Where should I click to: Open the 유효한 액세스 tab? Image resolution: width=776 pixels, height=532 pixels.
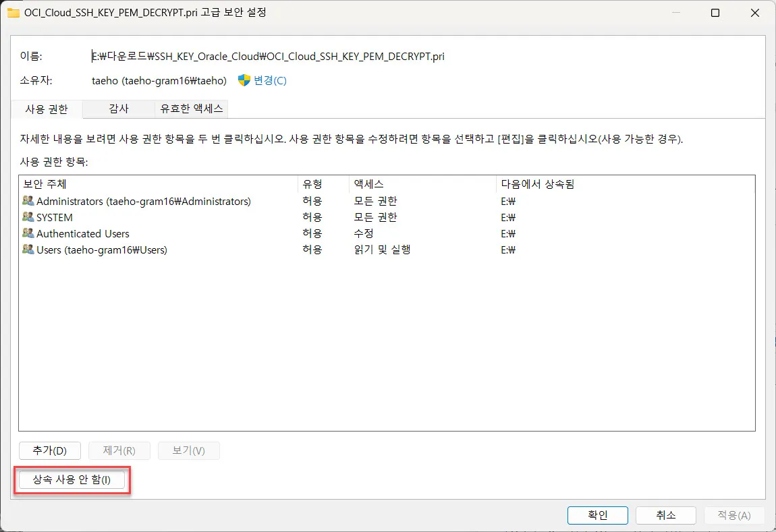(x=192, y=108)
